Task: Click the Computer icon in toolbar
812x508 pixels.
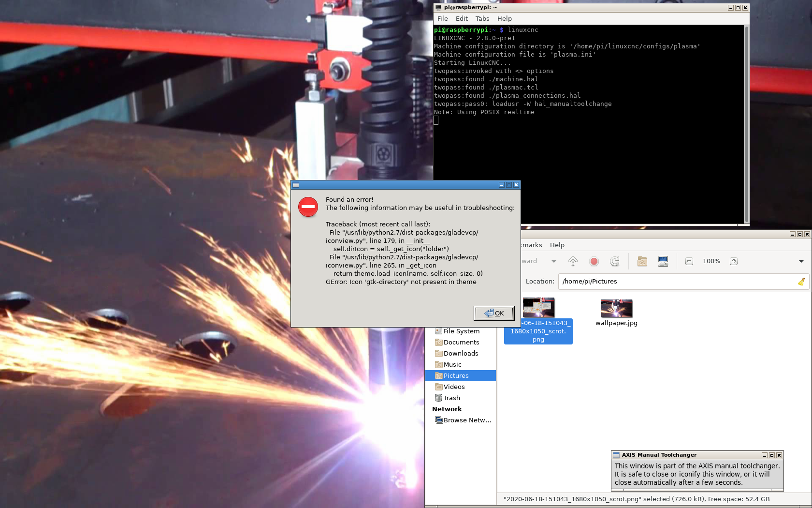Action: tap(663, 261)
